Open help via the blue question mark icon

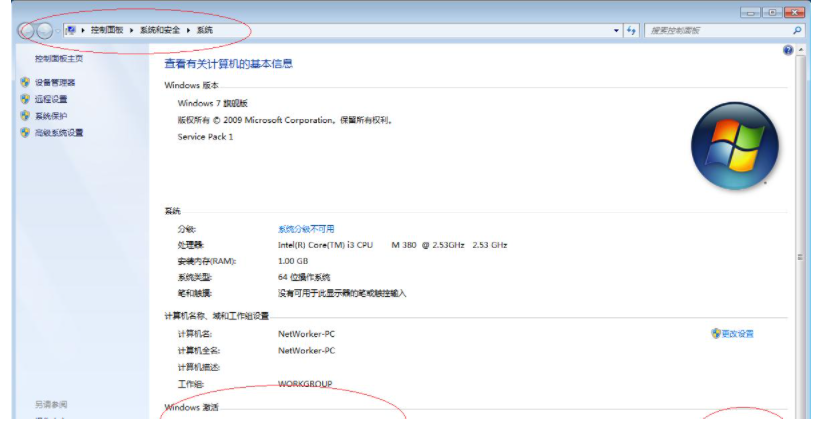coord(788,50)
